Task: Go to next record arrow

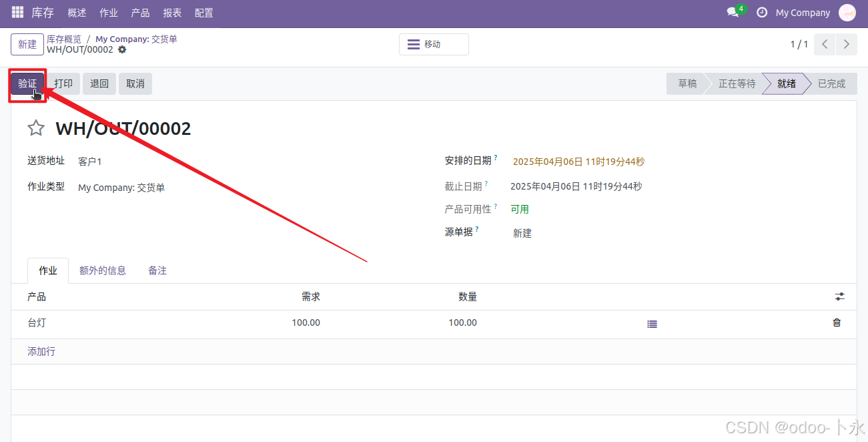Action: [847, 45]
